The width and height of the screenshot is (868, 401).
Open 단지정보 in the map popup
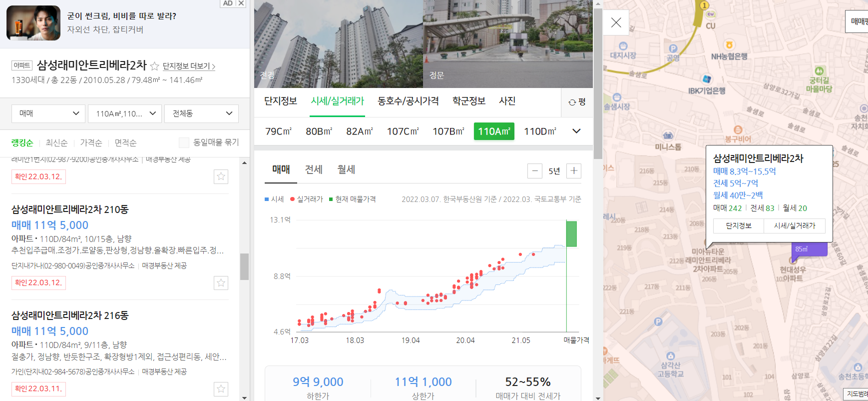739,226
